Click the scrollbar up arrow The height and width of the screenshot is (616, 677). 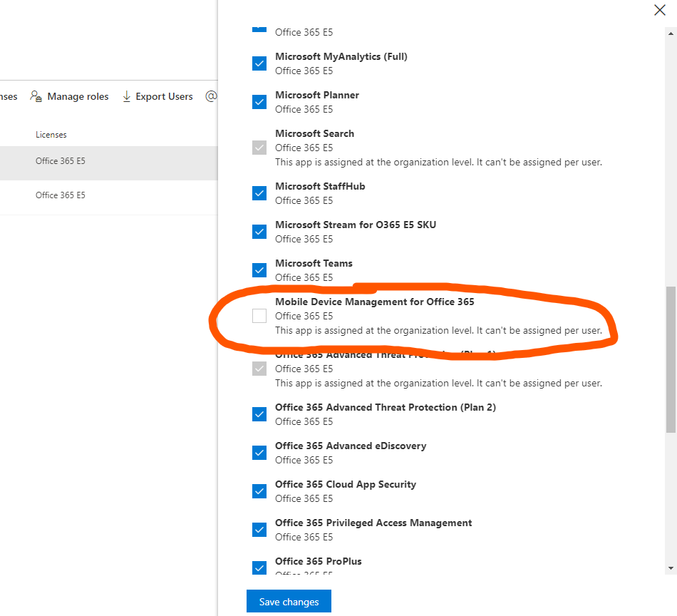point(671,34)
